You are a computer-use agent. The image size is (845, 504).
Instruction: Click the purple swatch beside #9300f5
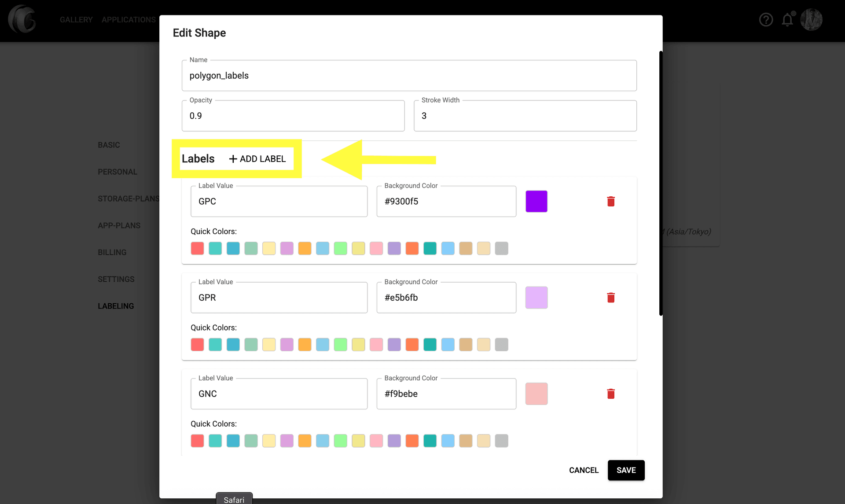(536, 201)
